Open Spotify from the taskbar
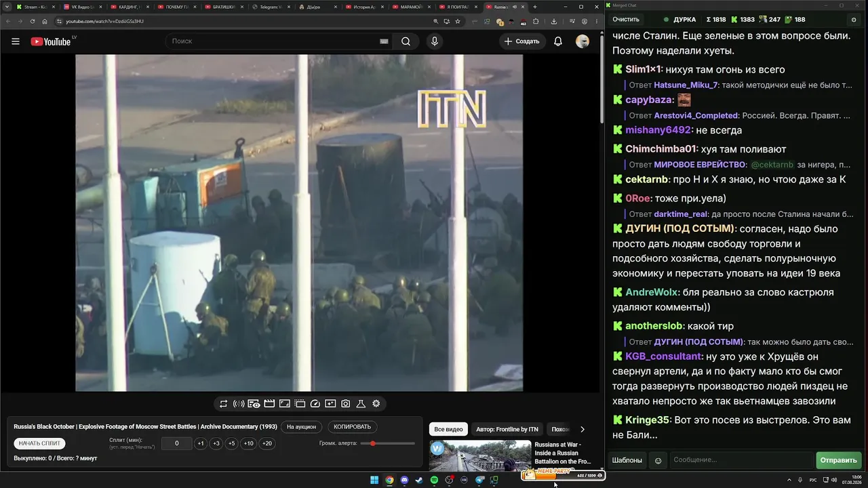This screenshot has width=868, height=488. coord(434,481)
